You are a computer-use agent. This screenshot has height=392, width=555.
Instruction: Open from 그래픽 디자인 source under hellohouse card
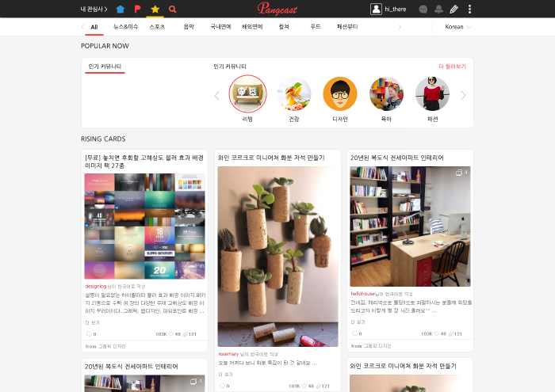coord(371,346)
